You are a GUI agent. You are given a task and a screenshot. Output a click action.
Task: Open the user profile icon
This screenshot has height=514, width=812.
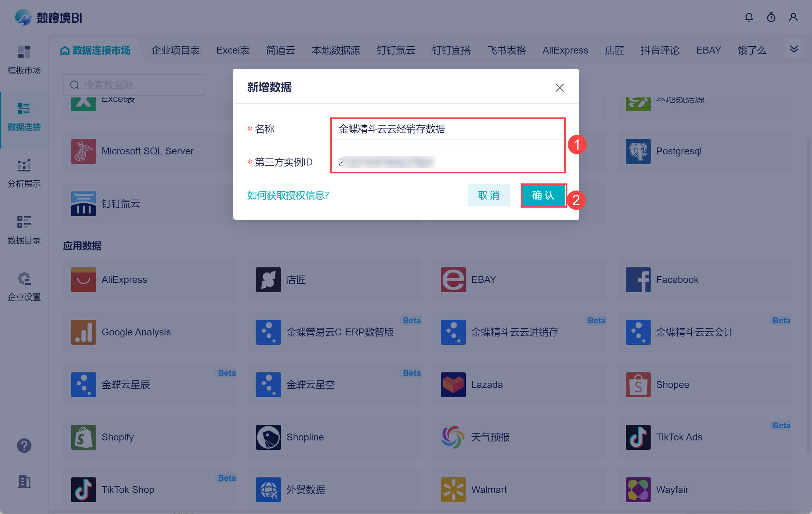click(x=793, y=17)
